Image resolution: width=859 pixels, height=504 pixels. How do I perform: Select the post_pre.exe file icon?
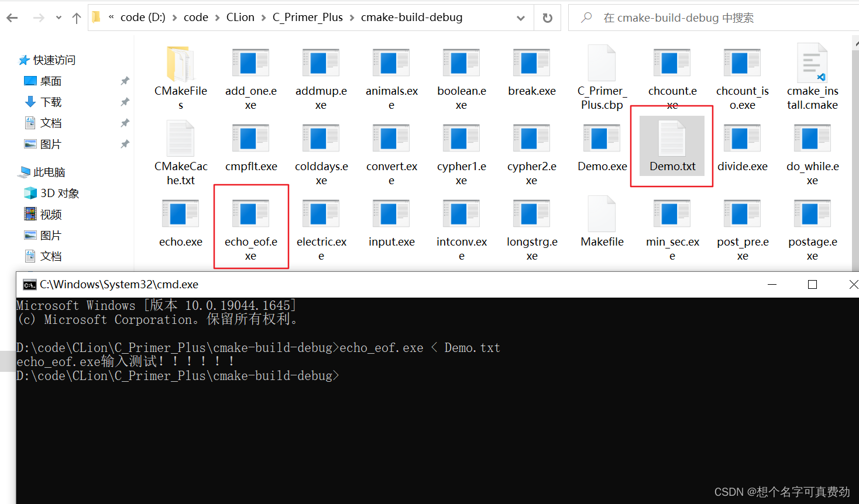coord(742,214)
